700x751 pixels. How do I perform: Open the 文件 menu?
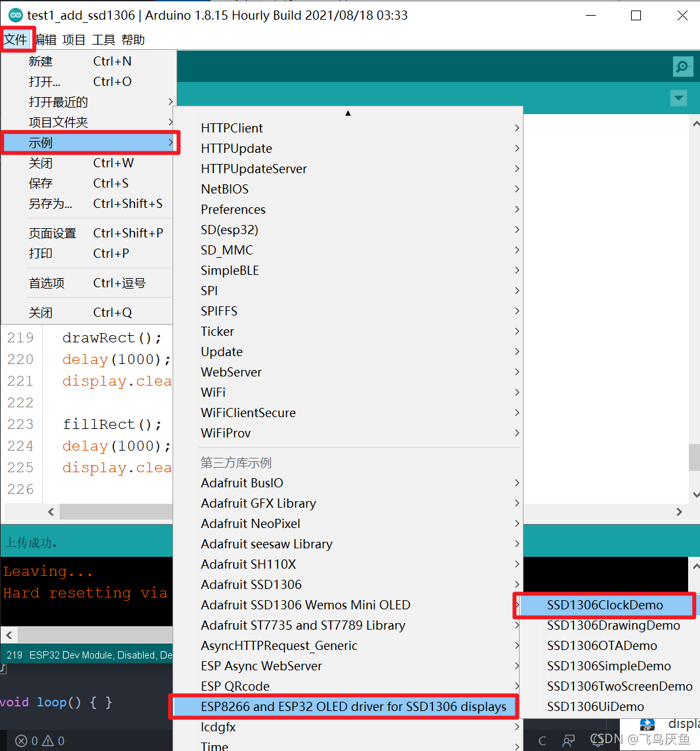click(15, 40)
